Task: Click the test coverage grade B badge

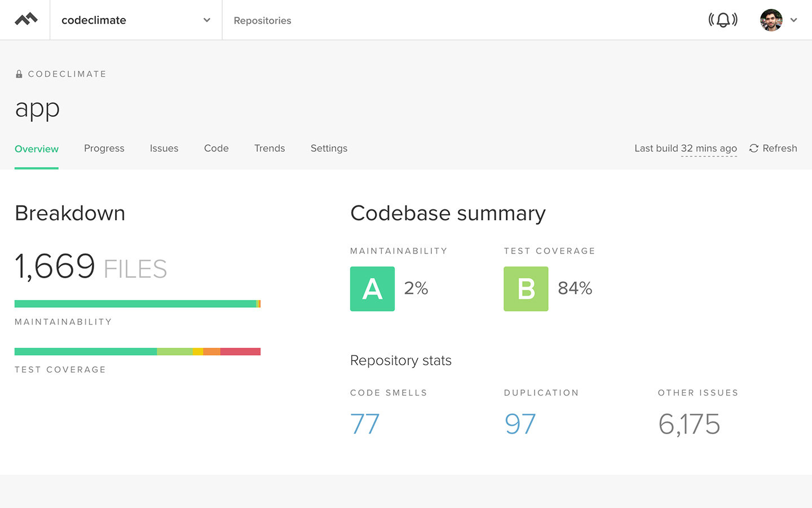Action: pyautogui.click(x=526, y=289)
